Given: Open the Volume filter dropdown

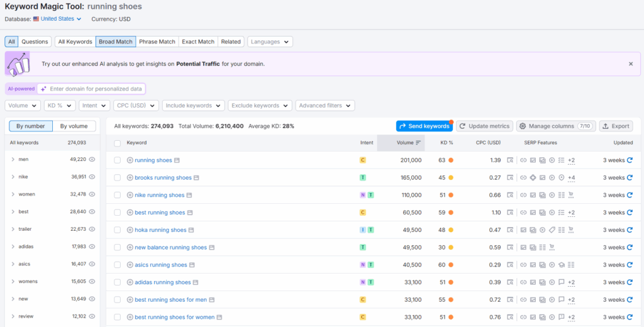Looking at the screenshot, I should (x=23, y=106).
